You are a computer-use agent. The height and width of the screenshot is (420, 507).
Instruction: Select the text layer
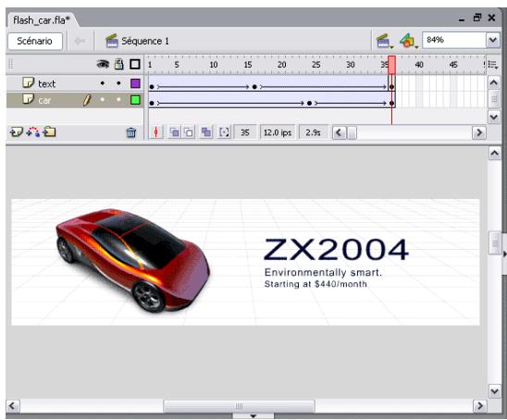75,84
